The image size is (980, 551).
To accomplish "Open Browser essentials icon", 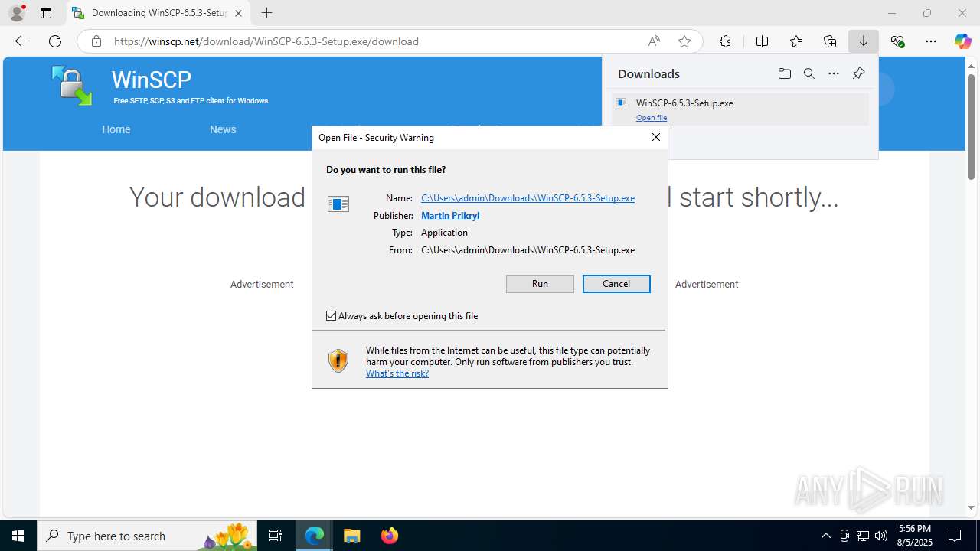I will click(897, 41).
